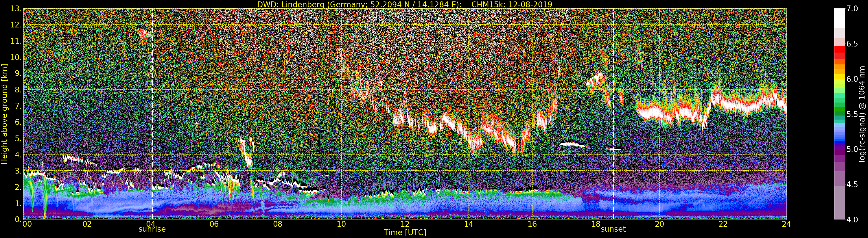Click the "6.0" colorbar tick label
Viewport: 868px width, 238px height.
pyautogui.click(x=852, y=79)
